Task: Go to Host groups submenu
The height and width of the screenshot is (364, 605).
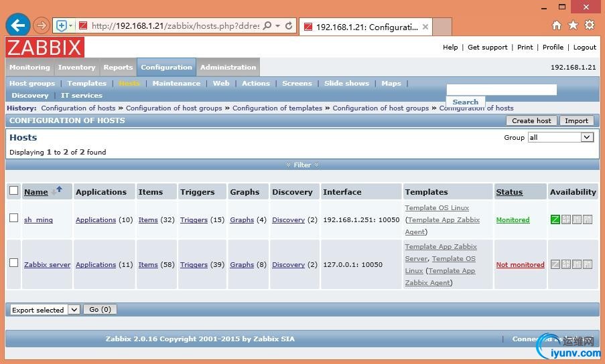Action: (x=32, y=83)
